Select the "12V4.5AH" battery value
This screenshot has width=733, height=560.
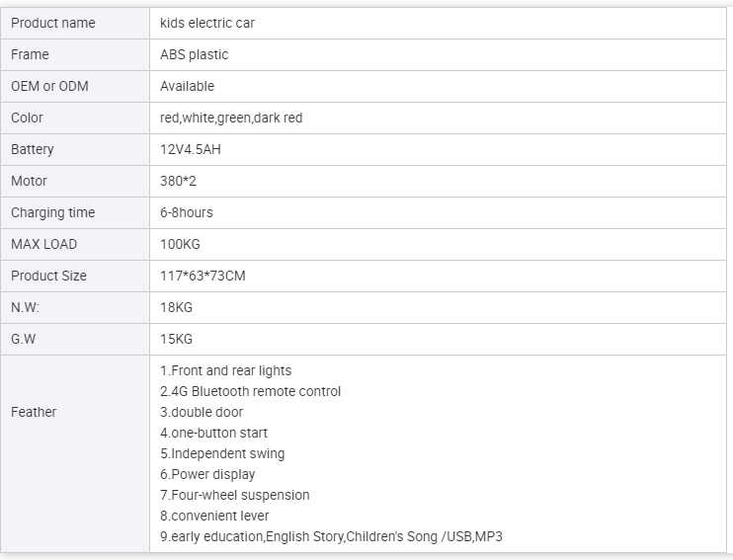(191, 149)
